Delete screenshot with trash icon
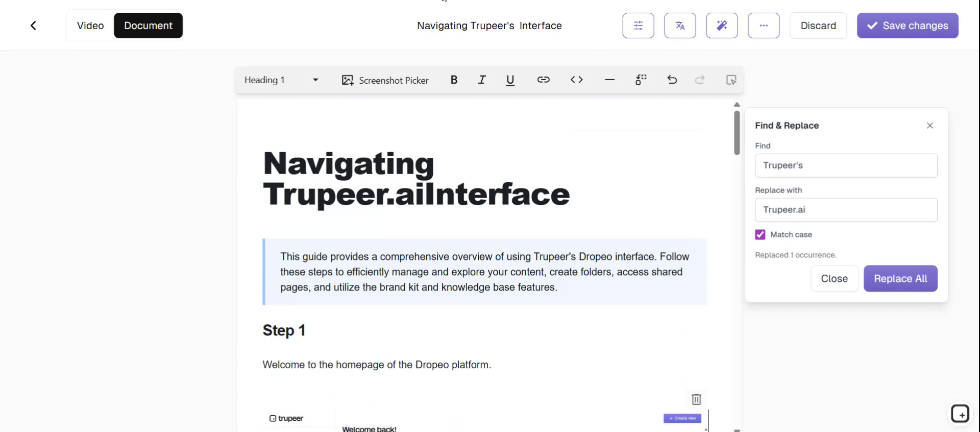Image resolution: width=980 pixels, height=432 pixels. (696, 399)
